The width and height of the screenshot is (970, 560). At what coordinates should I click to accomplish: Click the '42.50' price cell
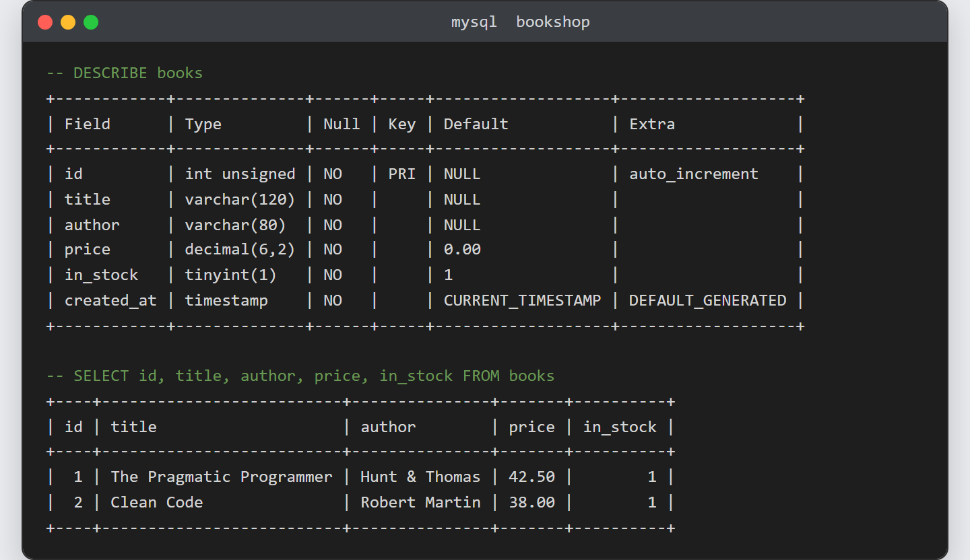(531, 477)
